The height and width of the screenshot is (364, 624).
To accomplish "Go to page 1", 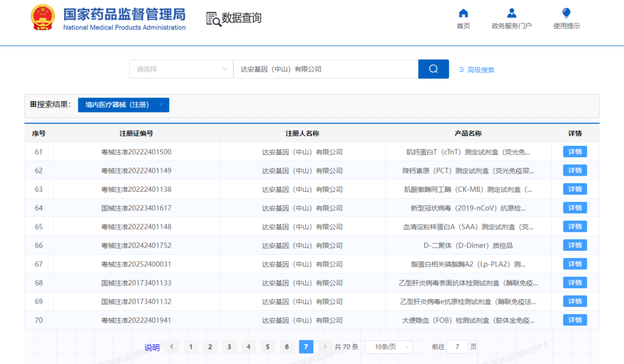I will tap(191, 347).
